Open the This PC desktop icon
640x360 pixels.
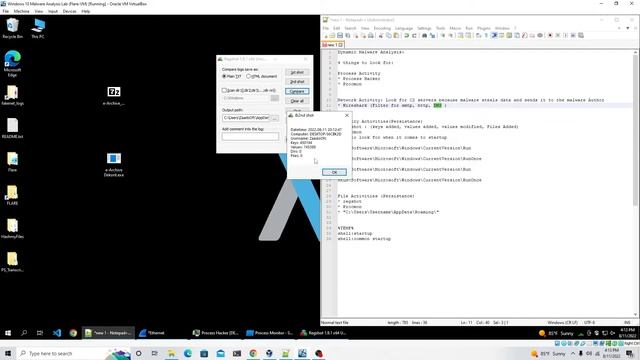point(38,29)
